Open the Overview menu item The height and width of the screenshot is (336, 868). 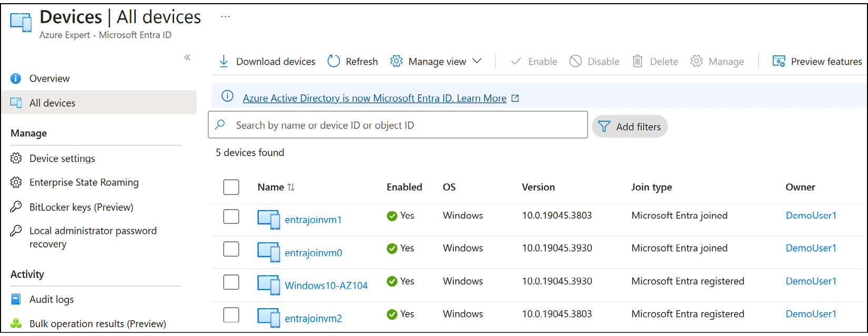click(x=49, y=78)
